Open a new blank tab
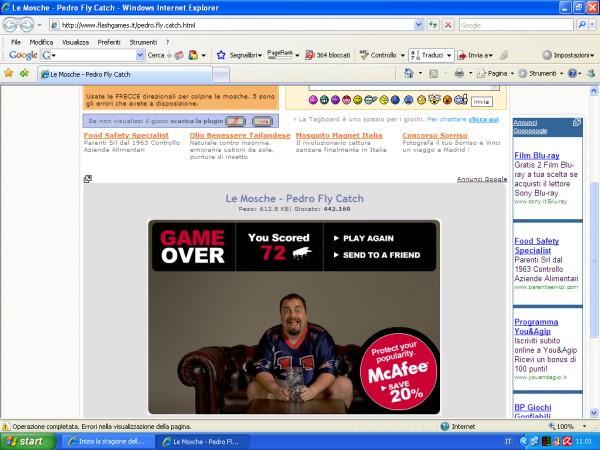 click(x=221, y=75)
